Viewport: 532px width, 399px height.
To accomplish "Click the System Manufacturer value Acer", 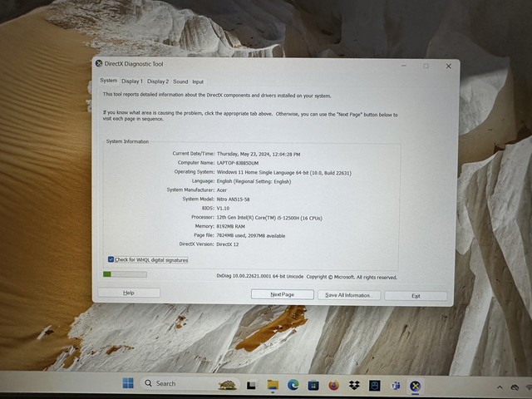I will click(222, 190).
